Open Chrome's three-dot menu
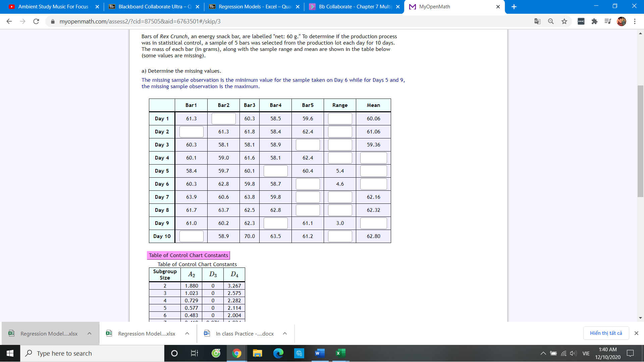Screen dimensions: 644x362 [635, 21]
